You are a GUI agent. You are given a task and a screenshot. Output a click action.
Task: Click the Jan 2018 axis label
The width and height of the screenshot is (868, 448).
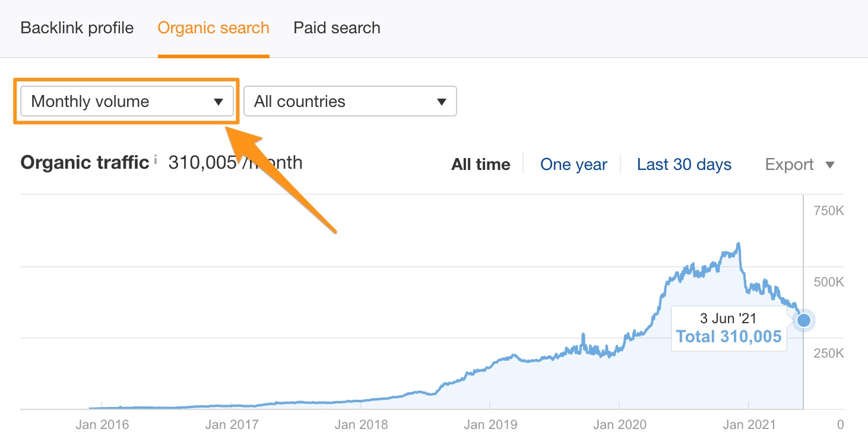361,425
